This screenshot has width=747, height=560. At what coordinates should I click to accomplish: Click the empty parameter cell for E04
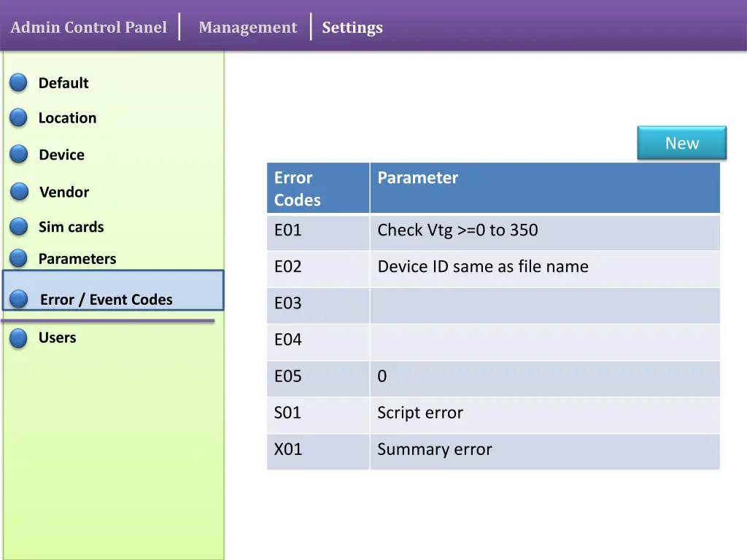coord(544,341)
